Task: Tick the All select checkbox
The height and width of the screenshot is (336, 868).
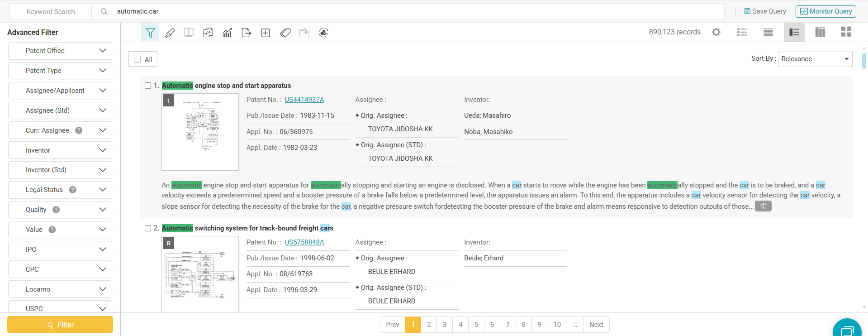Action: (138, 59)
